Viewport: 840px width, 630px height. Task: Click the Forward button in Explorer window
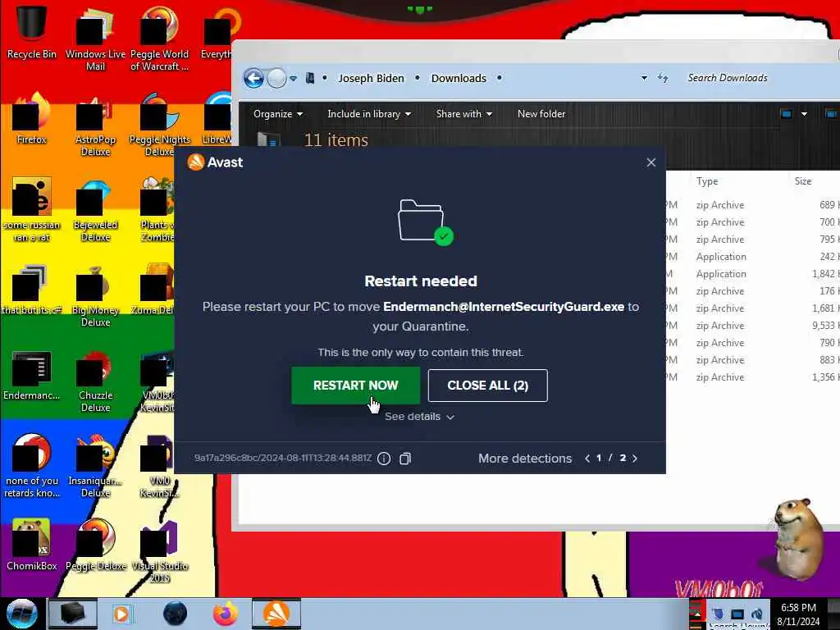coord(276,78)
